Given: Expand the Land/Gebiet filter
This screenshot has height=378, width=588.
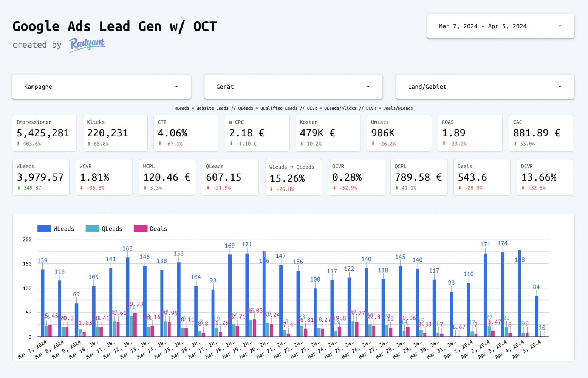Looking at the screenshot, I should [485, 87].
